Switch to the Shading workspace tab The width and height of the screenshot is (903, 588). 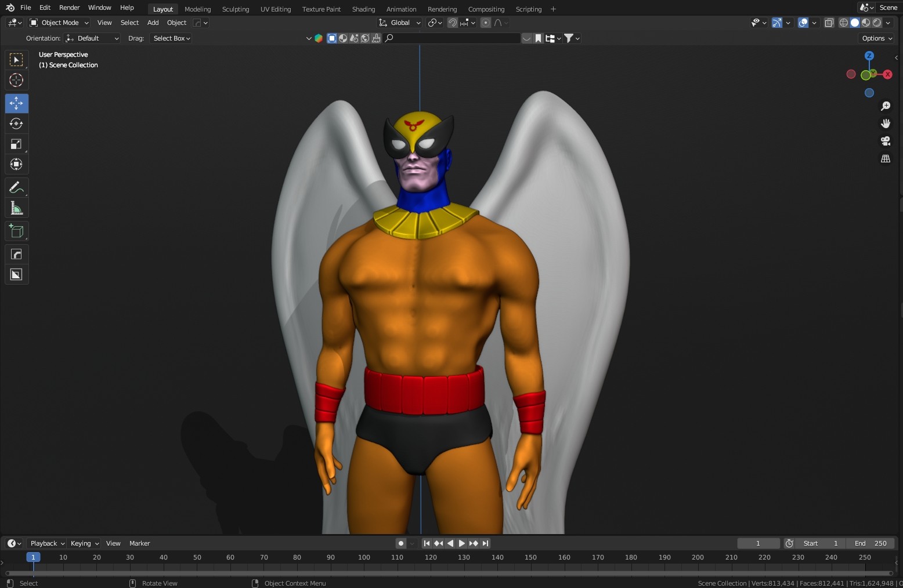click(363, 9)
